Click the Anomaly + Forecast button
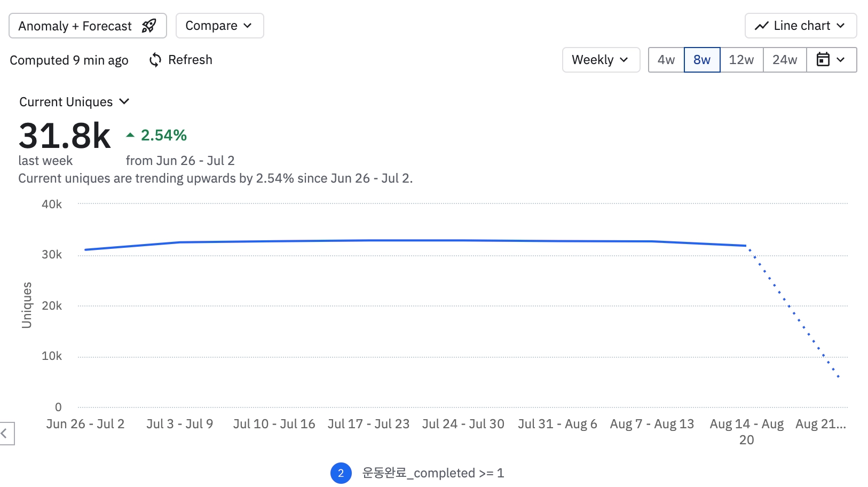 (75, 26)
